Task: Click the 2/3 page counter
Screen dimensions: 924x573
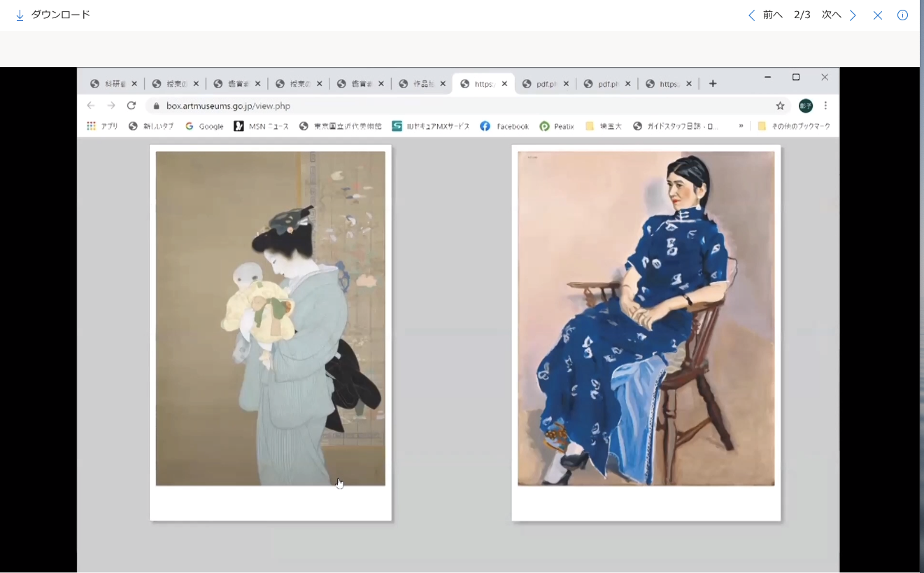Action: coord(802,15)
